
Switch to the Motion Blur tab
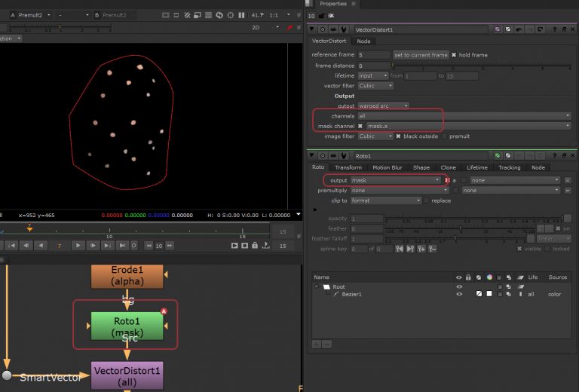pos(388,167)
